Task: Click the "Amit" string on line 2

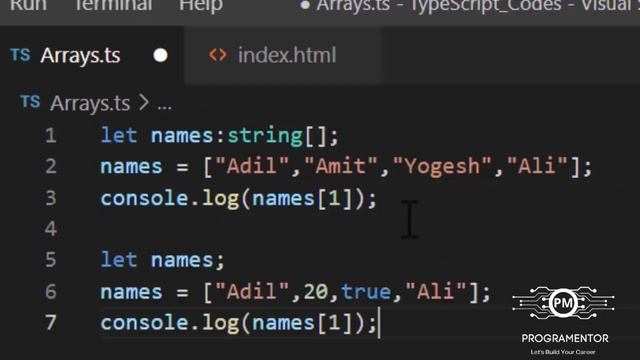Action: [x=341, y=167]
